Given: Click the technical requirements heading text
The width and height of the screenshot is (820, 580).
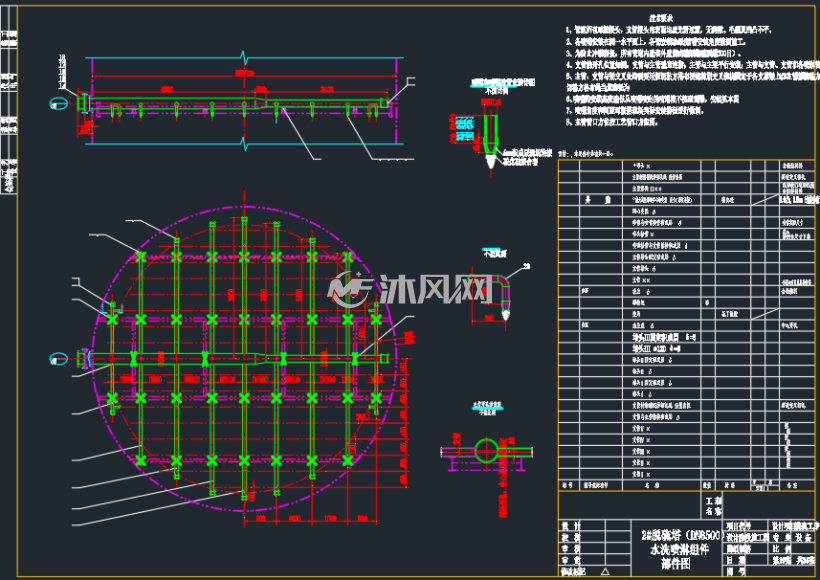Looking at the screenshot, I should pos(661,18).
